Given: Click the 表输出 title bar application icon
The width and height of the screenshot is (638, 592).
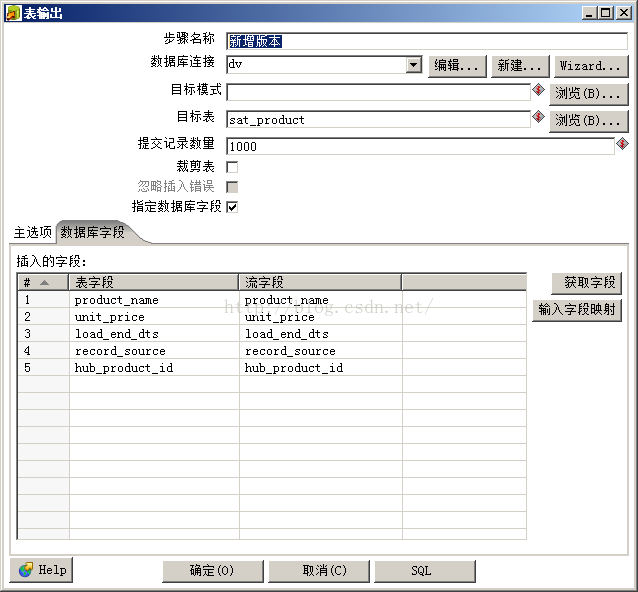Looking at the screenshot, I should (x=13, y=13).
